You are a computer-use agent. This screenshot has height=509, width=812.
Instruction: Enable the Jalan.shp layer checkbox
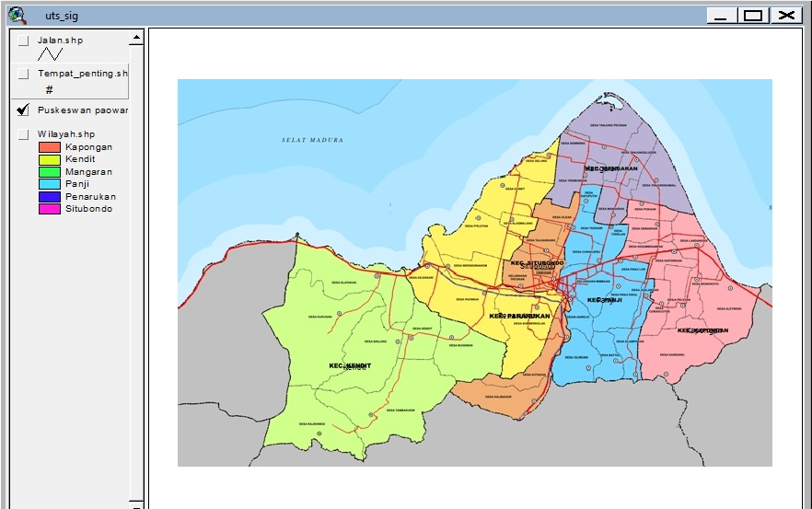pyautogui.click(x=23, y=40)
